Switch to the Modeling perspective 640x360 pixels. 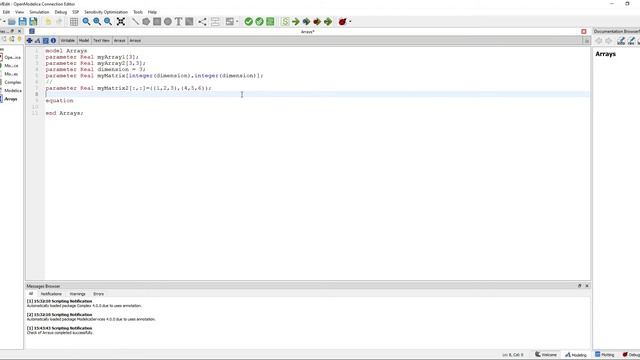tap(576, 355)
